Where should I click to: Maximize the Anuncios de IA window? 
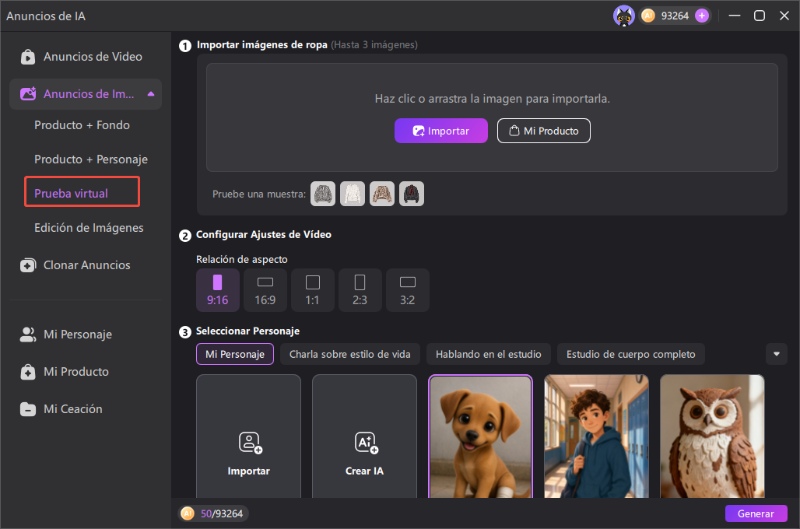tap(759, 16)
